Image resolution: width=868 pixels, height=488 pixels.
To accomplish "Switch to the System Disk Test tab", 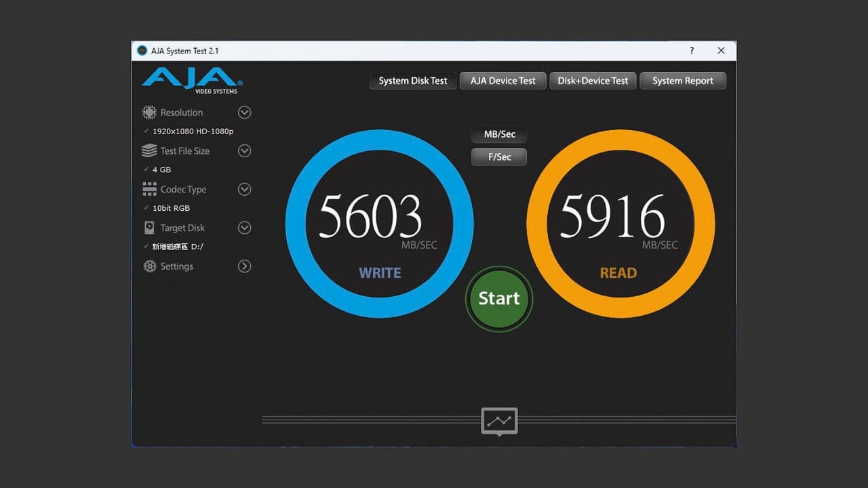I will pos(413,81).
